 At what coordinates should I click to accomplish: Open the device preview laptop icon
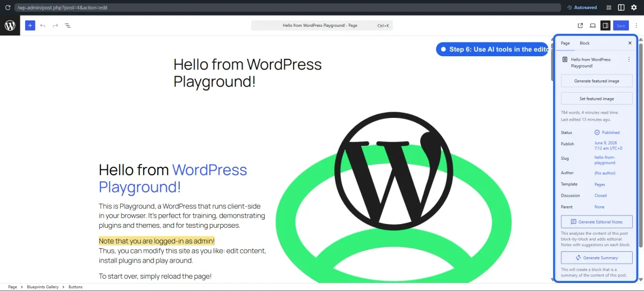pos(593,25)
